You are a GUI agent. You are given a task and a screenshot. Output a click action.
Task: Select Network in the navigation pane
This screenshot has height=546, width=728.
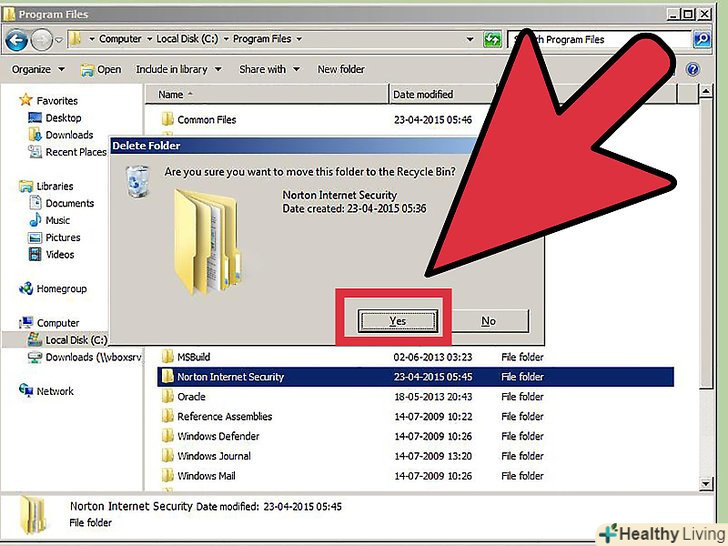click(55, 391)
